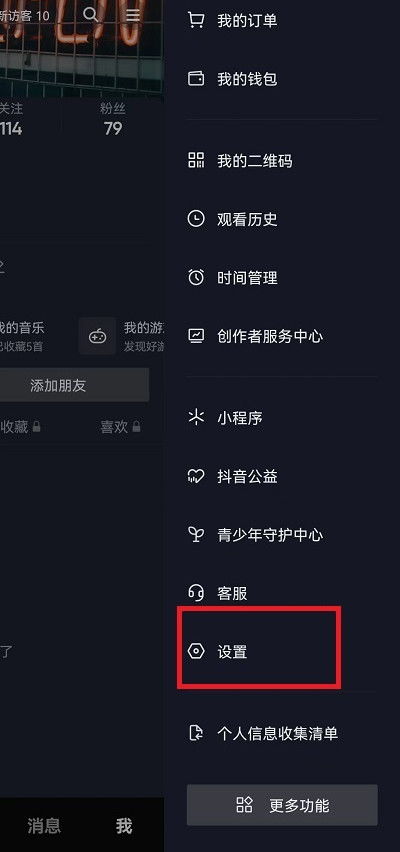The image size is (400, 852).
Task: Tap the headset icon for 客服
Action: coord(196,593)
